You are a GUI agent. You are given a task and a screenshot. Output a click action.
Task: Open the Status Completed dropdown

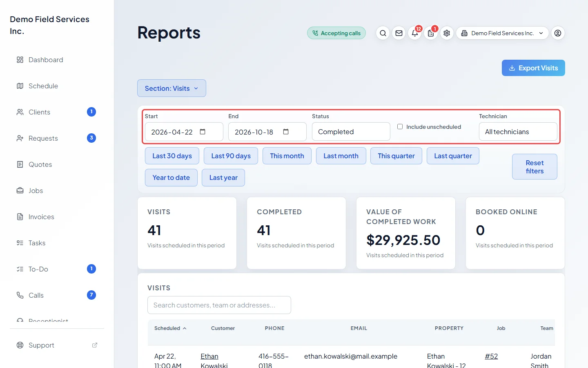click(351, 132)
